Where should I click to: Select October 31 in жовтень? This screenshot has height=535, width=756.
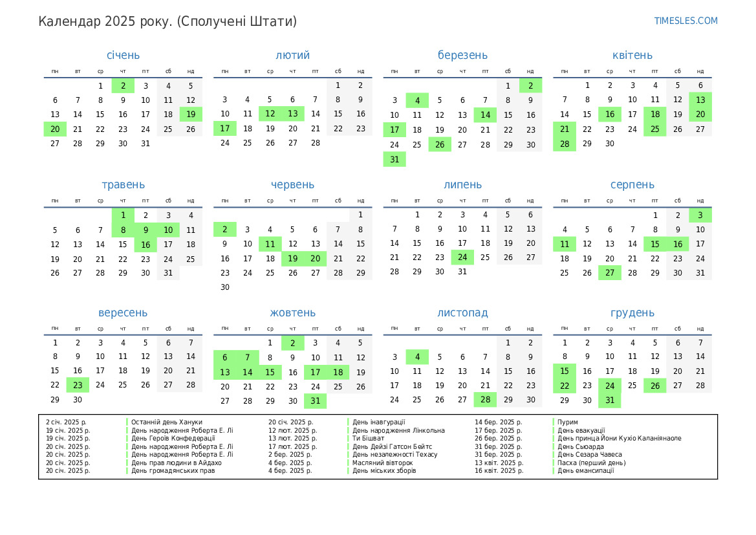pyautogui.click(x=315, y=401)
